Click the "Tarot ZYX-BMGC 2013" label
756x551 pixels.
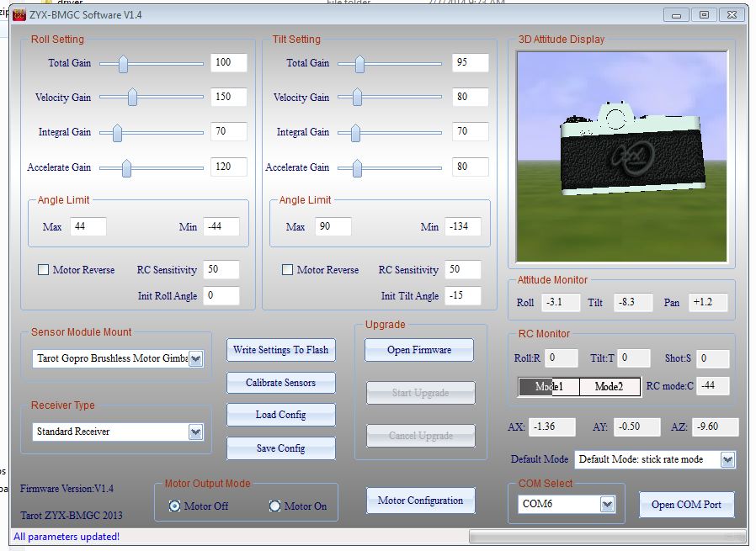tap(72, 516)
